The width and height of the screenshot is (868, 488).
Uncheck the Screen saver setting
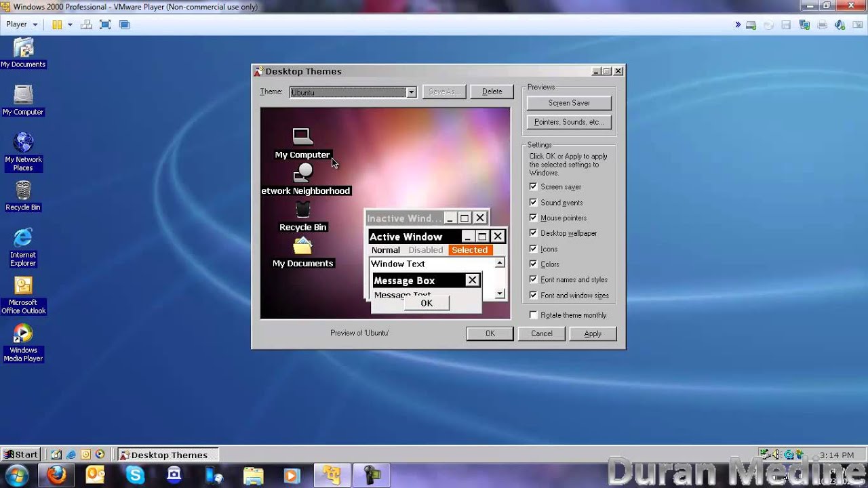(x=533, y=186)
